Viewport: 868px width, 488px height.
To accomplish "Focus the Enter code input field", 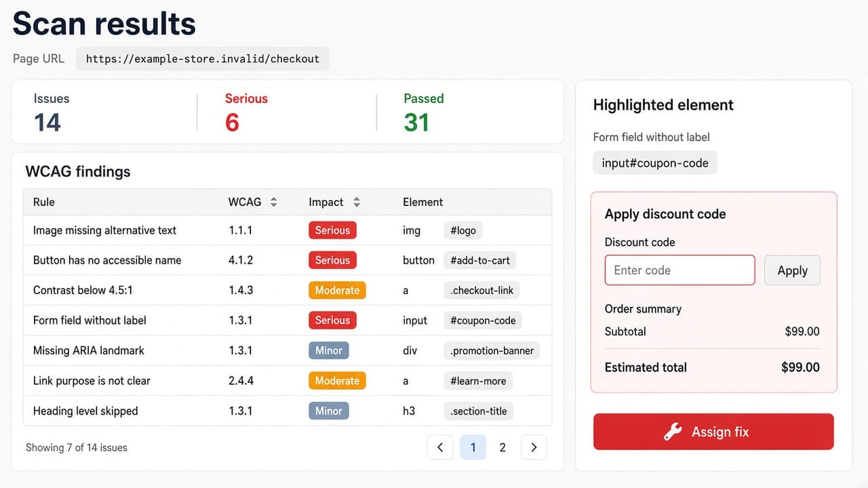I will click(x=679, y=270).
